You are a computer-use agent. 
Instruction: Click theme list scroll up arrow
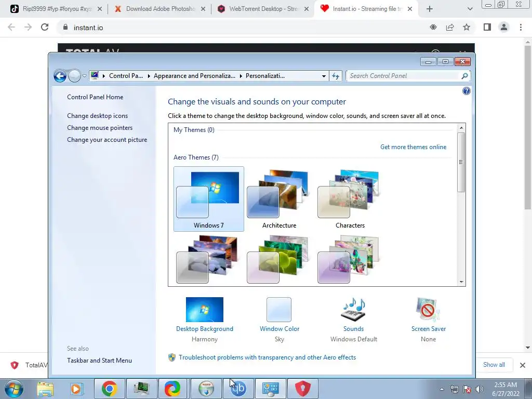coord(461,128)
